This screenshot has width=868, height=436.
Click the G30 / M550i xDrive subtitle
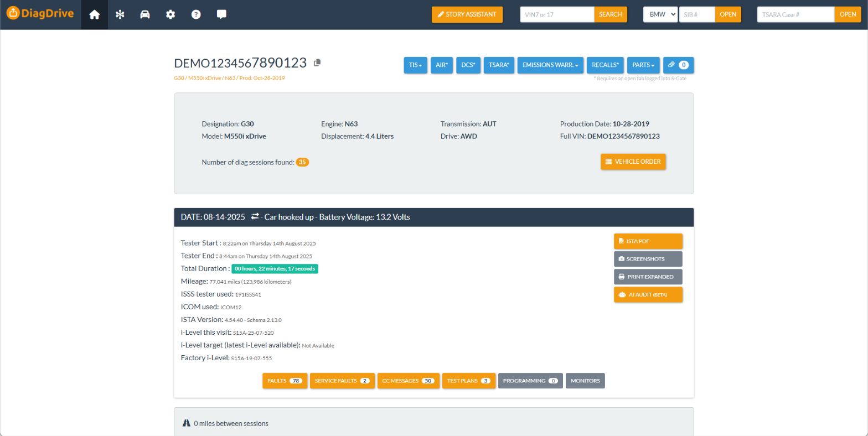point(229,78)
